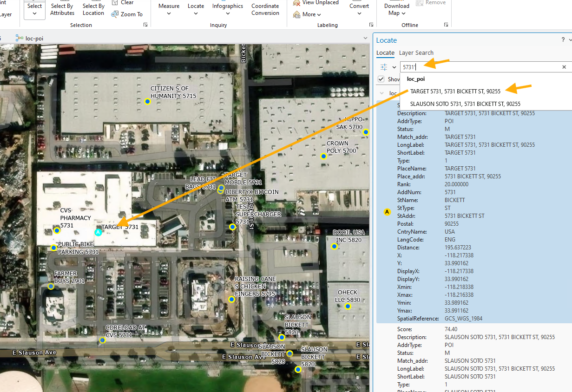The image size is (572, 392).
Task: Open the Offline group dialog launcher
Action: pyautogui.click(x=446, y=25)
